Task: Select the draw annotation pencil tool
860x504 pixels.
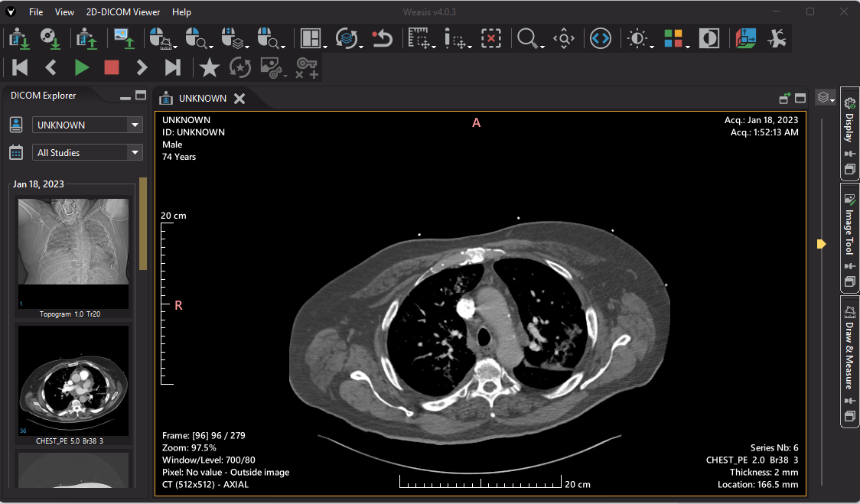Action: 454,39
